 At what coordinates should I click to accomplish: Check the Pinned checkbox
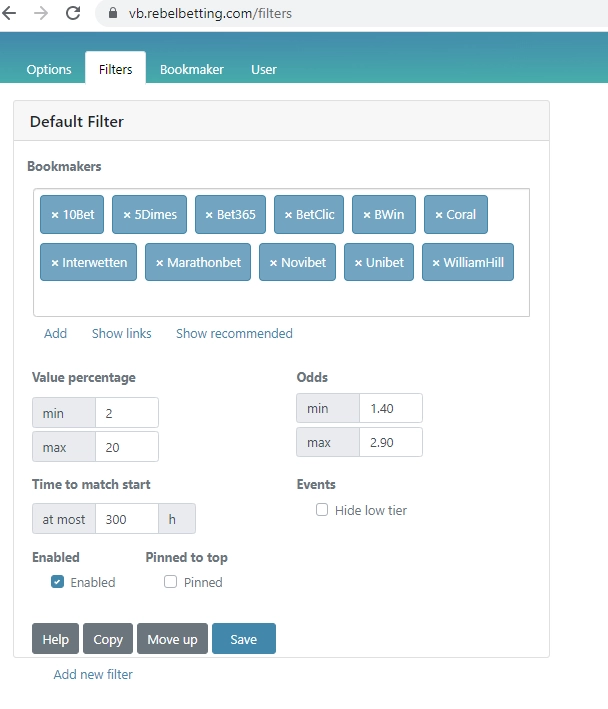click(170, 581)
